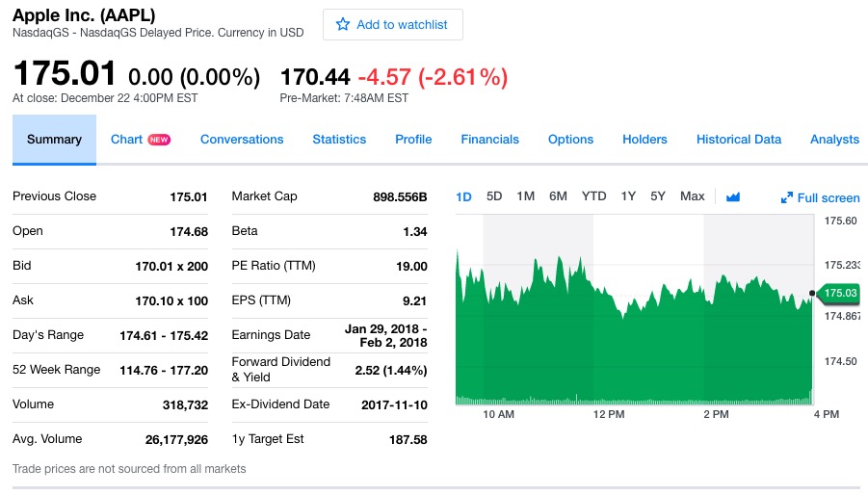Select the 1D chart range
Image resolution: width=868 pixels, height=495 pixels.
click(x=463, y=196)
